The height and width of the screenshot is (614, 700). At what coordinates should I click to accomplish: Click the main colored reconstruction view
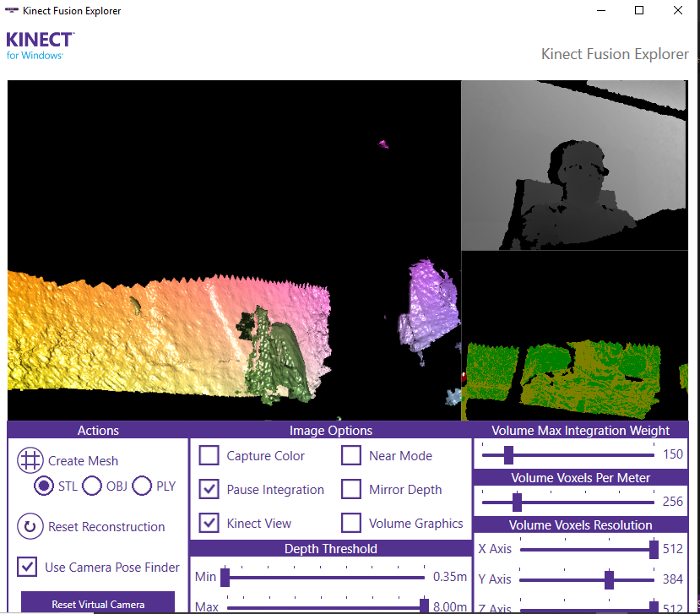click(x=234, y=250)
